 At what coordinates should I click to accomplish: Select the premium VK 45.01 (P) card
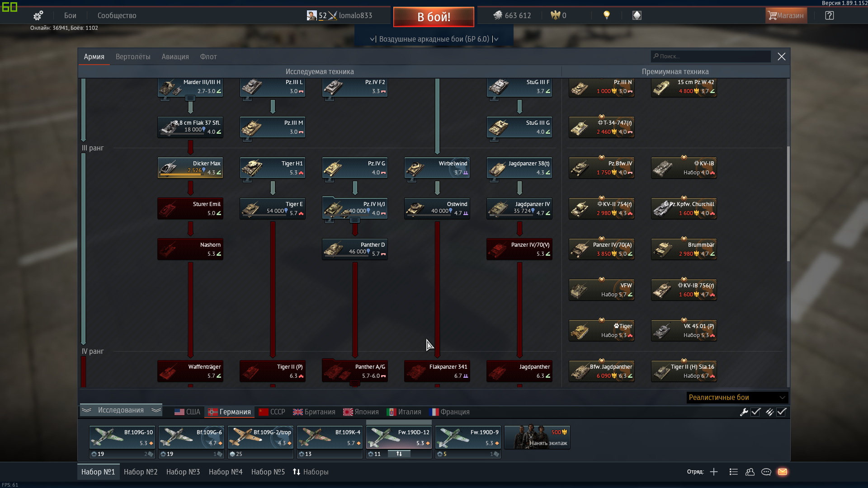click(684, 330)
